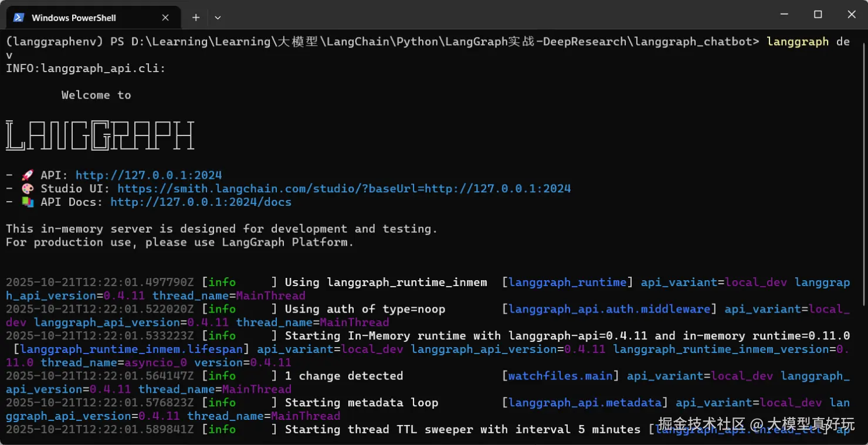Maximize the Windows Terminal window
This screenshot has height=445, width=868.
click(x=818, y=14)
